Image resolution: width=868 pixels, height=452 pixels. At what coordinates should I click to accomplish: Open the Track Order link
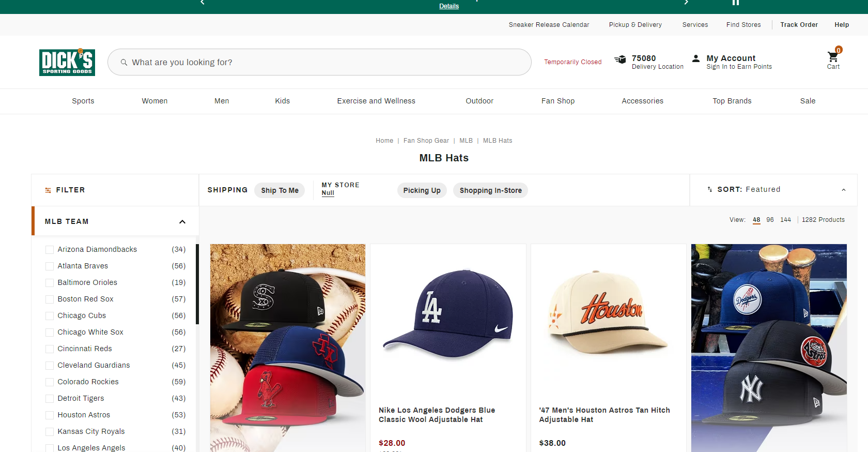coord(799,25)
